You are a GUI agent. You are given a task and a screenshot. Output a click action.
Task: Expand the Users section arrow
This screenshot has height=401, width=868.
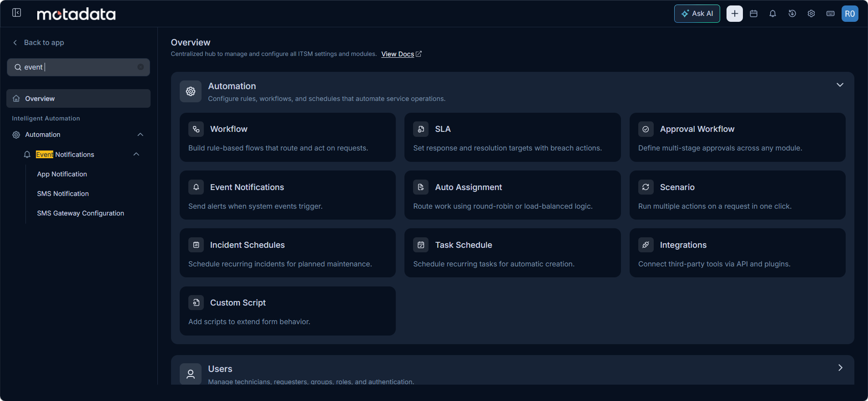tap(840, 368)
